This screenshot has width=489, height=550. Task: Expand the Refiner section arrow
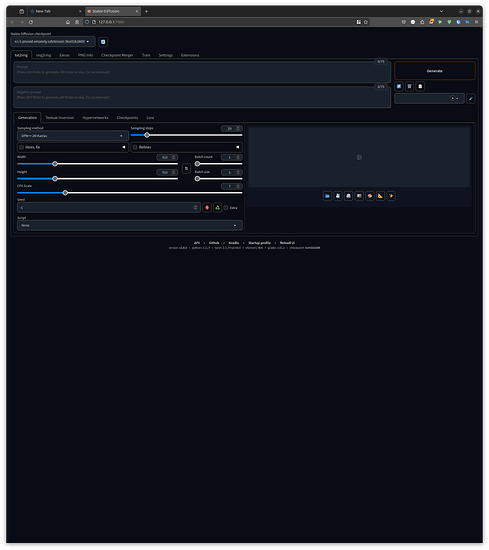(237, 147)
